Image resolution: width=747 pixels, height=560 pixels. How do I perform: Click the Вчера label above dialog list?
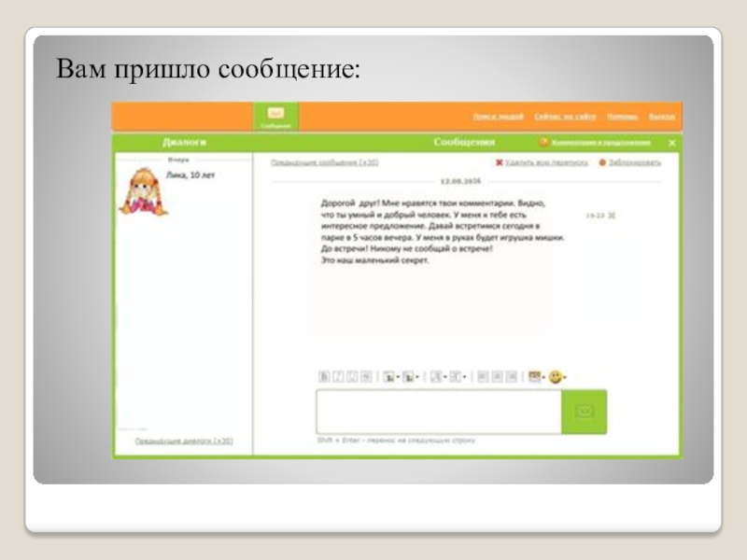(178, 160)
